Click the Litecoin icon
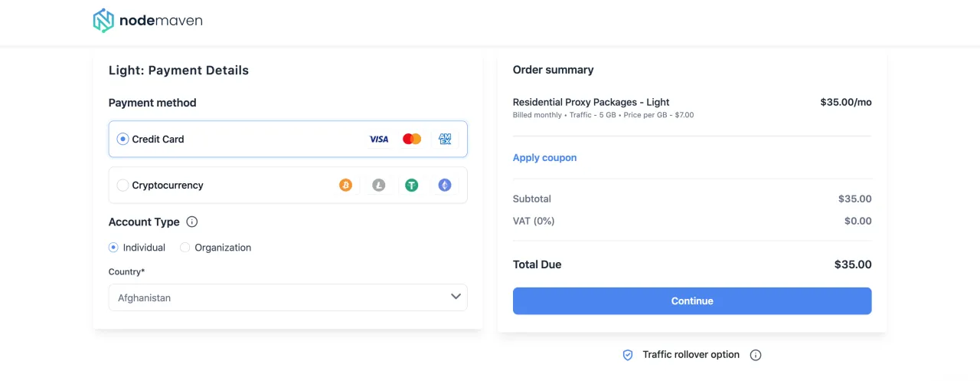The image size is (980, 381). click(x=379, y=185)
